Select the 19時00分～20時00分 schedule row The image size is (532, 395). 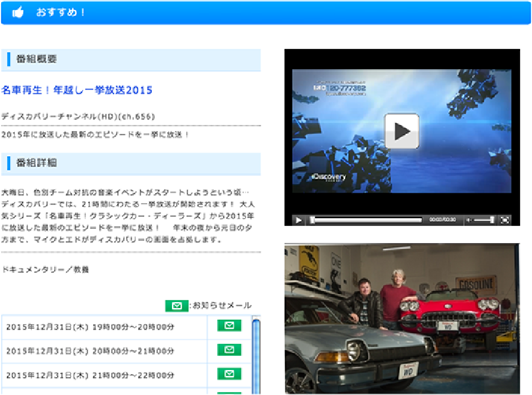click(x=104, y=326)
